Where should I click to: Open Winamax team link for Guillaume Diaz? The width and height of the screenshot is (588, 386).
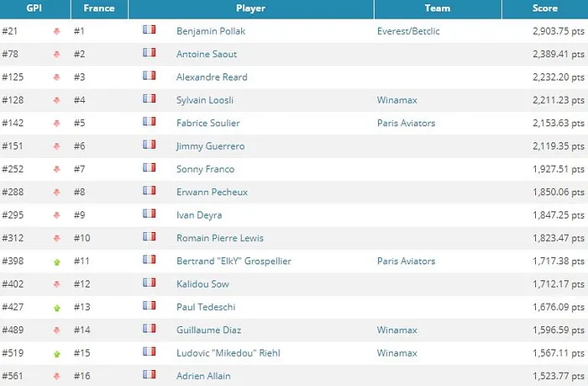pos(397,330)
